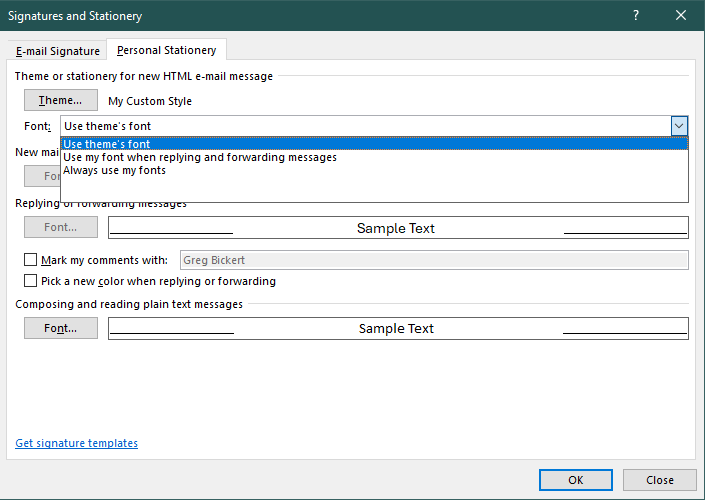Click the "My Custom Style" theme name
Image resolution: width=705 pixels, height=500 pixels.
coord(150,101)
